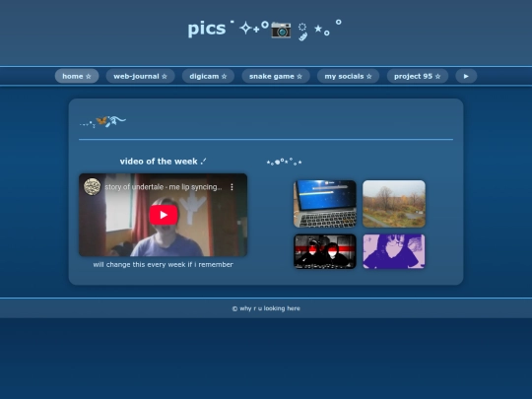The width and height of the screenshot is (532, 399).
Task: Click the 'video of the week' heading
Action: tap(163, 162)
